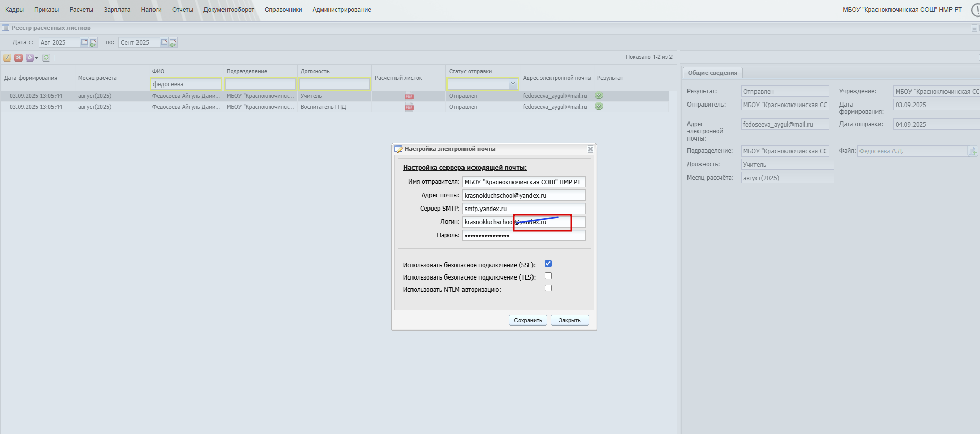Open the Документооборот menu
The width and height of the screenshot is (980, 434).
point(229,10)
